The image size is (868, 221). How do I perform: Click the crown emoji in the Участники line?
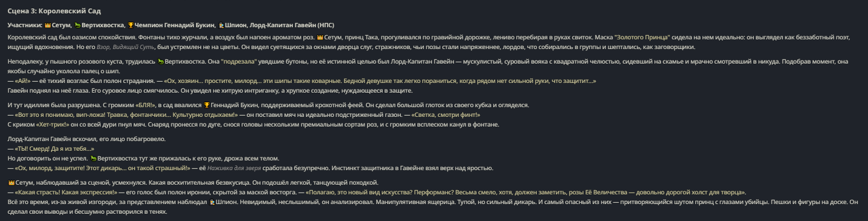47,25
